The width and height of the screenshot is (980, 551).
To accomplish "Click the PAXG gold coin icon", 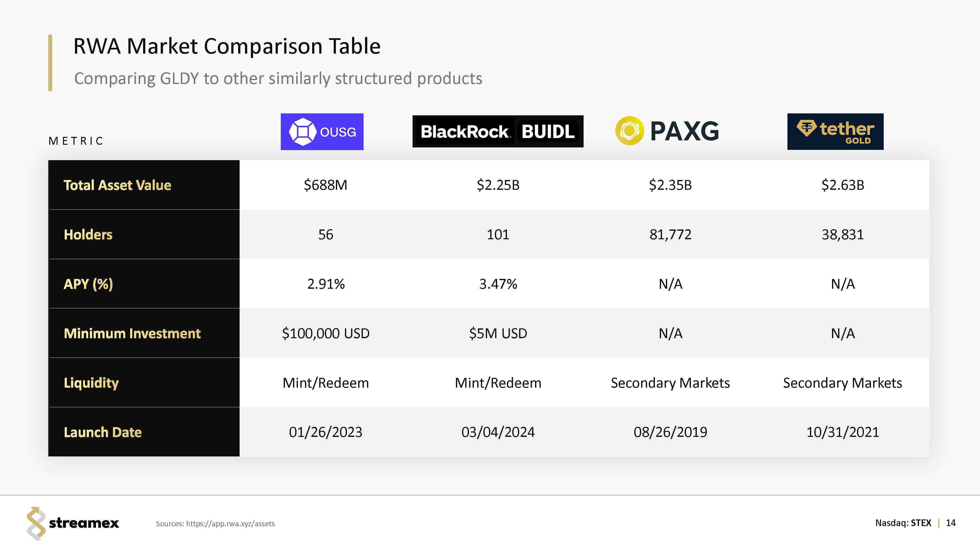I will point(629,131).
